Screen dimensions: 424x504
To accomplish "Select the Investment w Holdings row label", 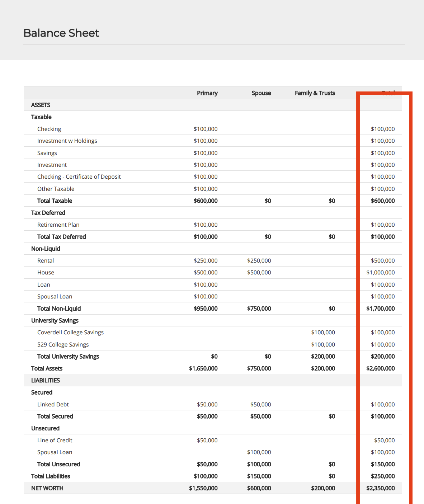I will point(67,141).
